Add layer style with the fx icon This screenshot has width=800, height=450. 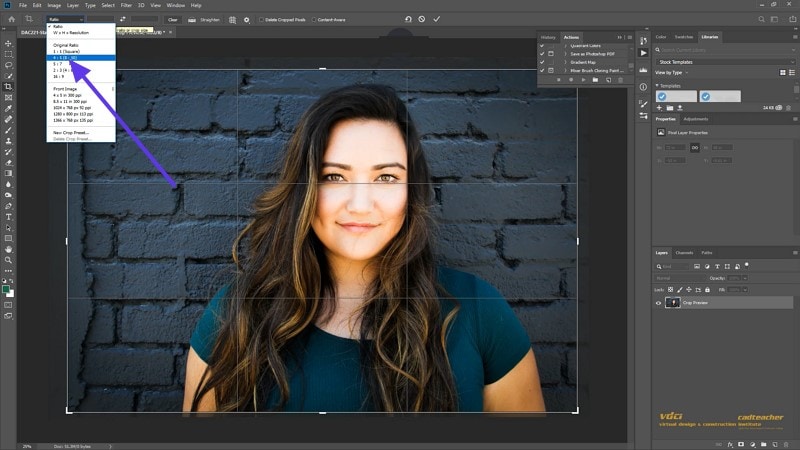click(730, 444)
